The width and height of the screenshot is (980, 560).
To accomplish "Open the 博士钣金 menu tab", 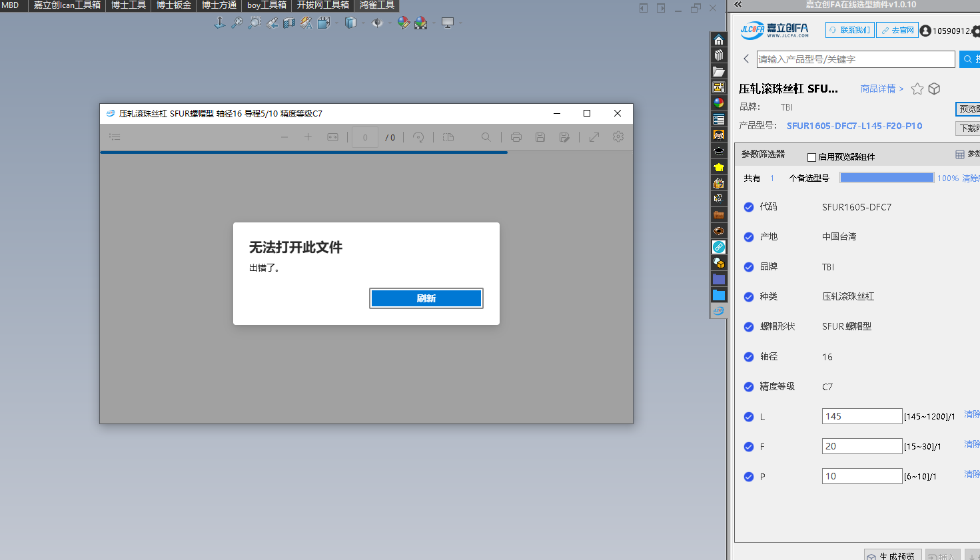I will coord(173,5).
